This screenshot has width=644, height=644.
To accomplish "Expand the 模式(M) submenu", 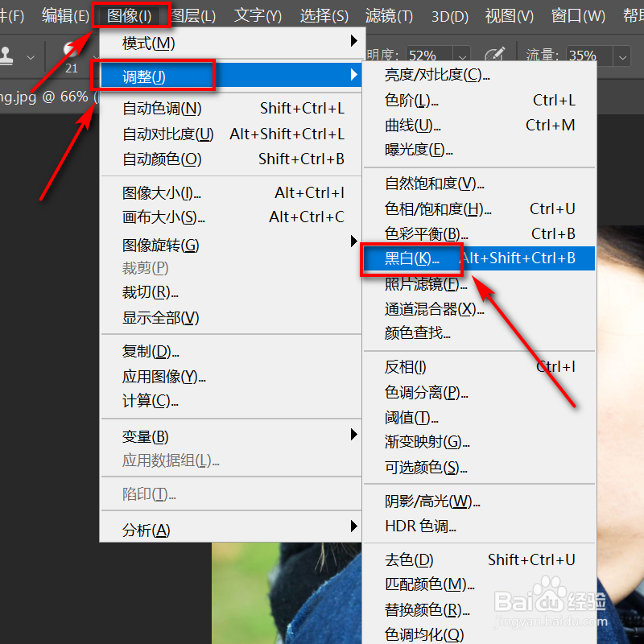I will [231, 43].
